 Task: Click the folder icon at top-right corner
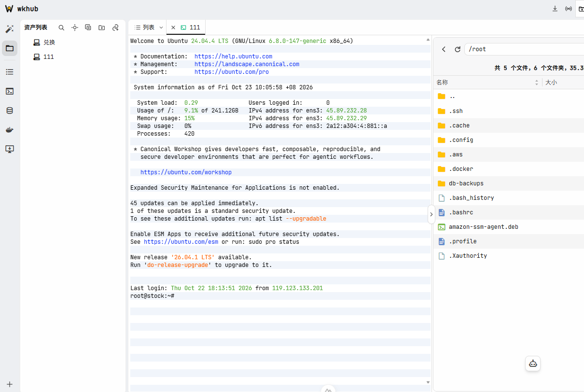581,9
